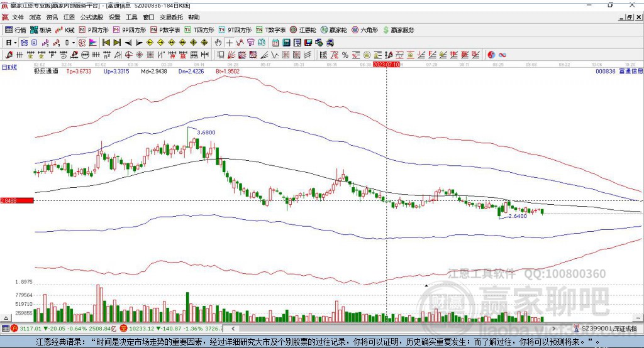Click the spiral drawing tool icon
The width and height of the screenshot is (644, 348).
tap(64, 55)
